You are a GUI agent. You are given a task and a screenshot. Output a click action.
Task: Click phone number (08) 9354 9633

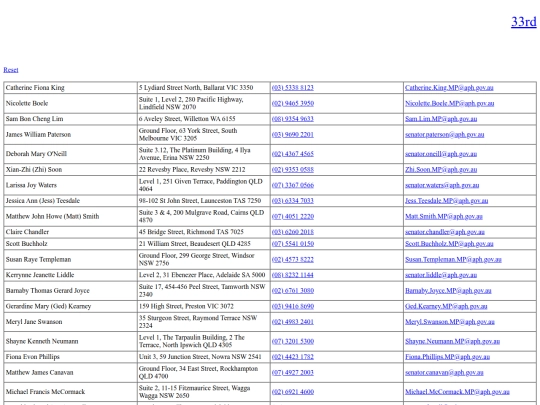coord(292,119)
